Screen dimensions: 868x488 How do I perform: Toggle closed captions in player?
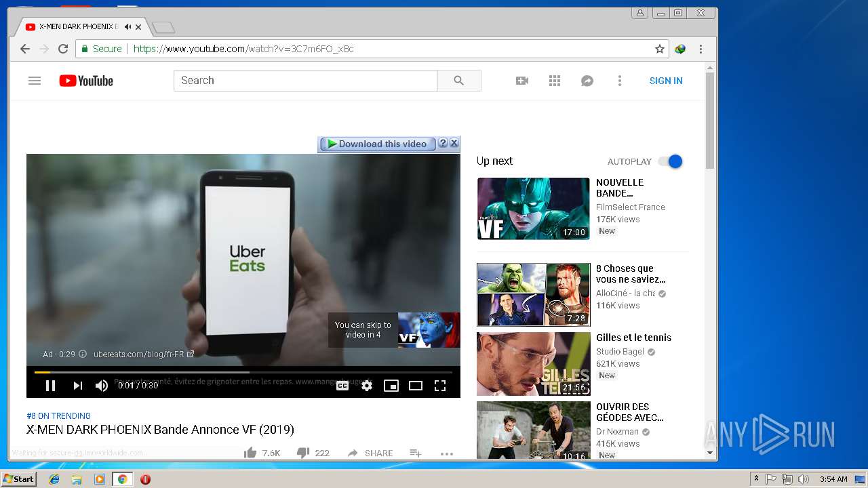342,386
